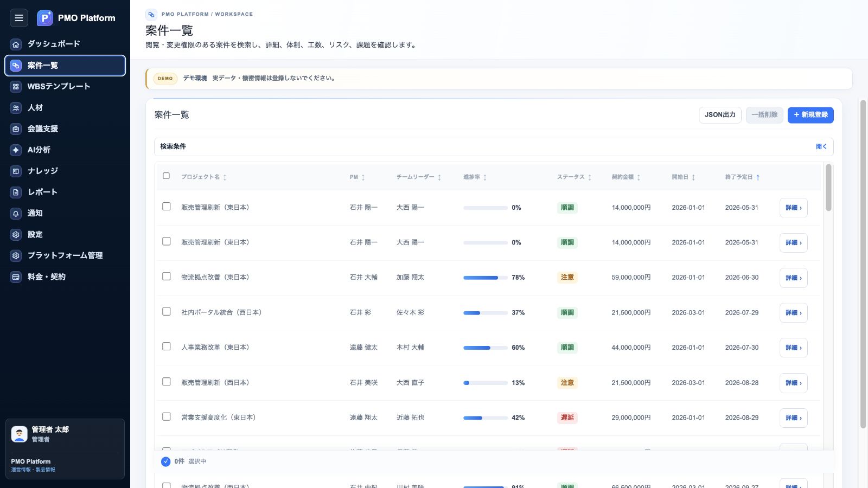Click the 遅延 status badge
The width and height of the screenshot is (868, 488).
point(567,418)
